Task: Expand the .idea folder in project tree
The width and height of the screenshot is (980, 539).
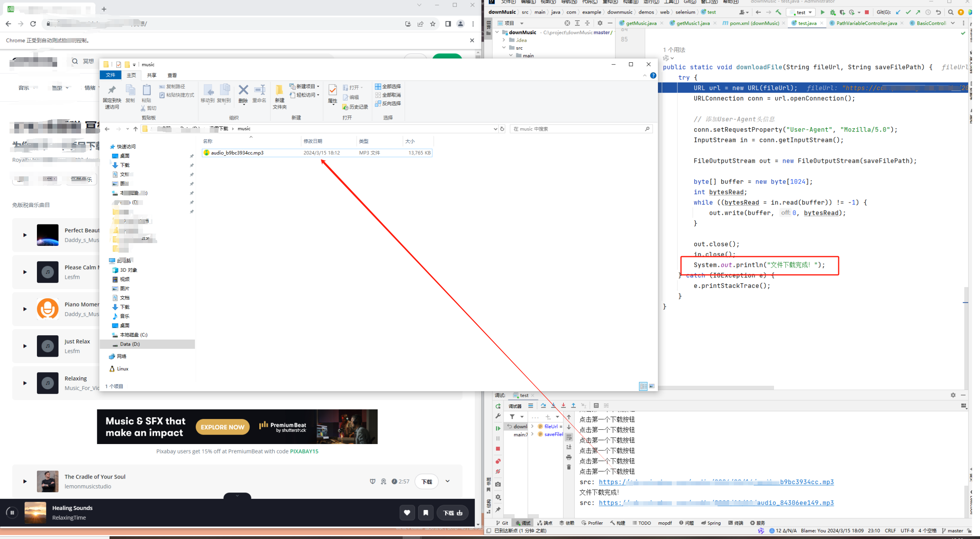Action: tap(504, 40)
